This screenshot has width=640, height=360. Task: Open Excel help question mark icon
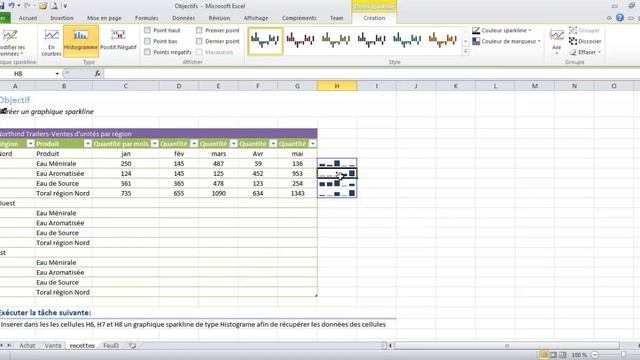tap(620, 18)
